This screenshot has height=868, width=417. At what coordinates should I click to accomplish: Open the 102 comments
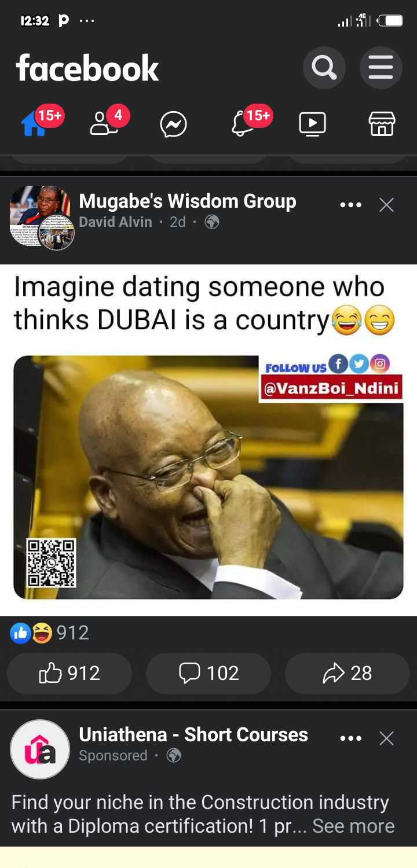pos(209,673)
